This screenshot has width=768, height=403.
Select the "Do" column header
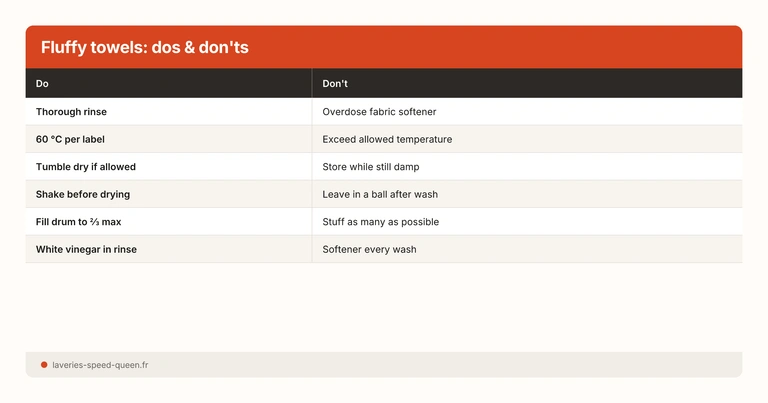pyautogui.click(x=42, y=84)
